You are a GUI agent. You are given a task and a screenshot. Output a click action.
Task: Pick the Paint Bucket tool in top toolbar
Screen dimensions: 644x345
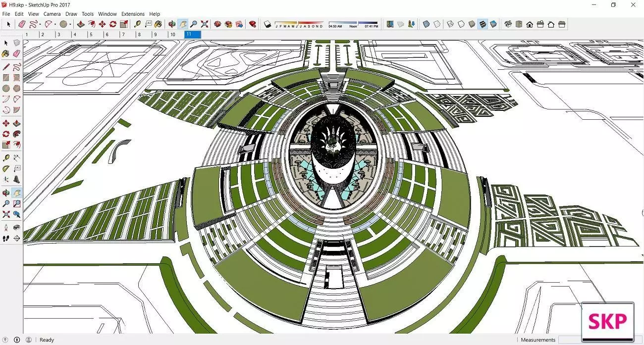(159, 24)
